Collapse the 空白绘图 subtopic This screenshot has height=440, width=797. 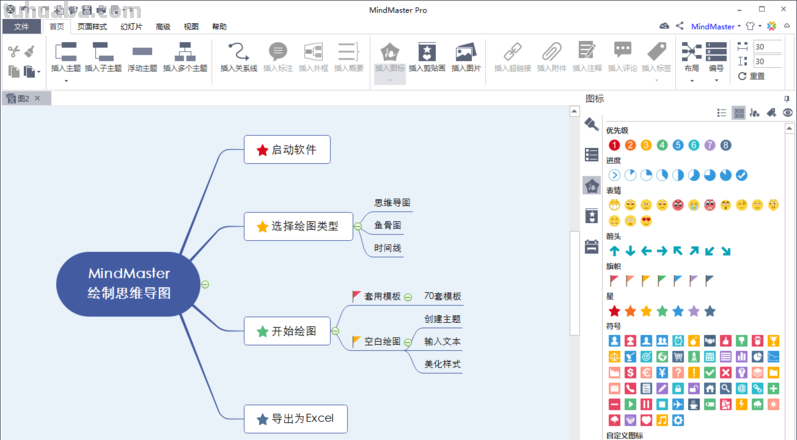click(408, 343)
